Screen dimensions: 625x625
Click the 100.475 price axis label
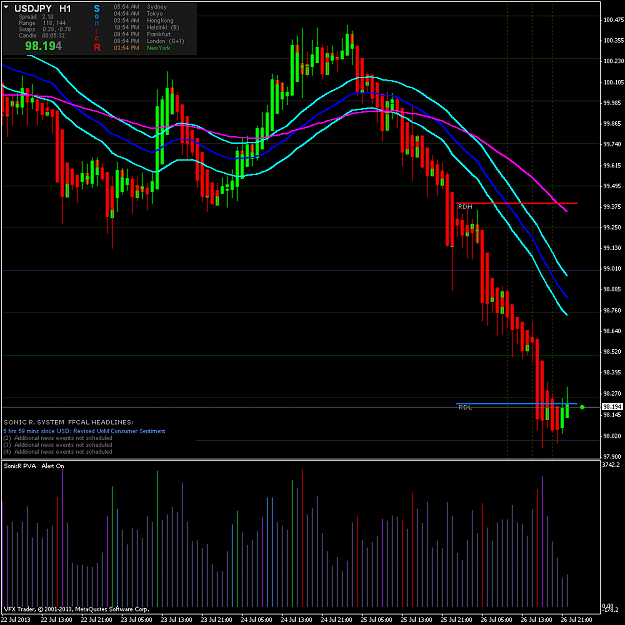click(613, 20)
